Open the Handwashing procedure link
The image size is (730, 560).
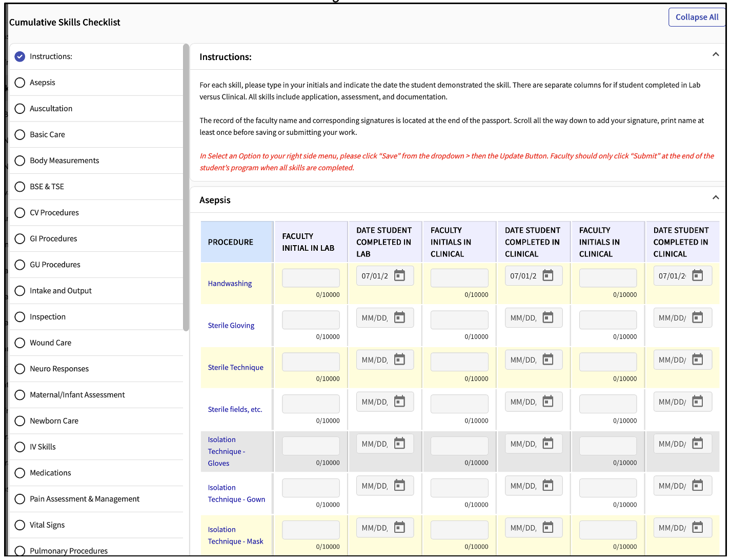(230, 284)
